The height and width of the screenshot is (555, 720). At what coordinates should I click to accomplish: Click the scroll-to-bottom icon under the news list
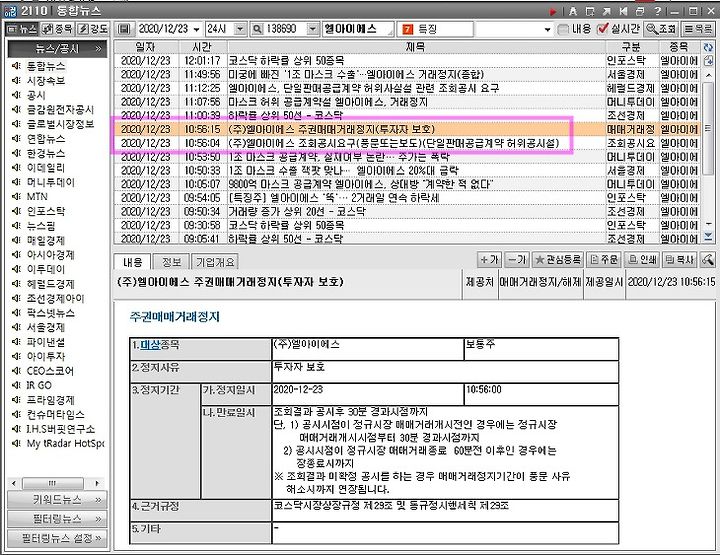tap(708, 236)
